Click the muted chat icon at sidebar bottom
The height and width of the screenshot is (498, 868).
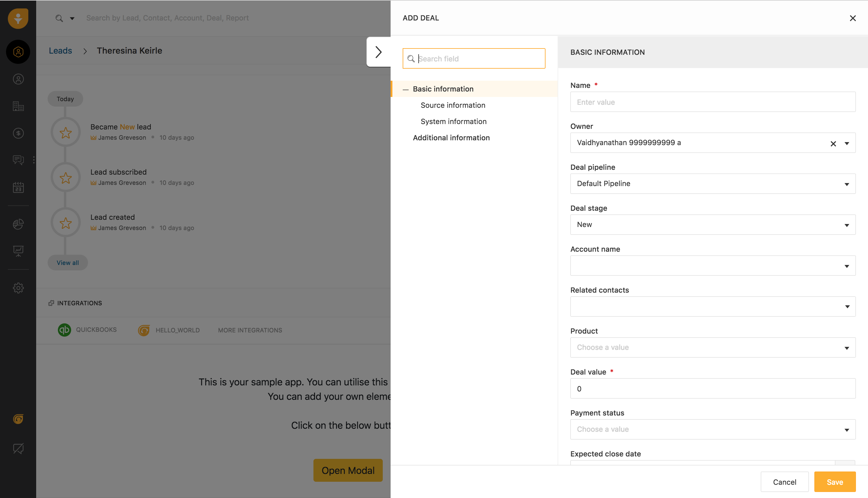(x=18, y=448)
